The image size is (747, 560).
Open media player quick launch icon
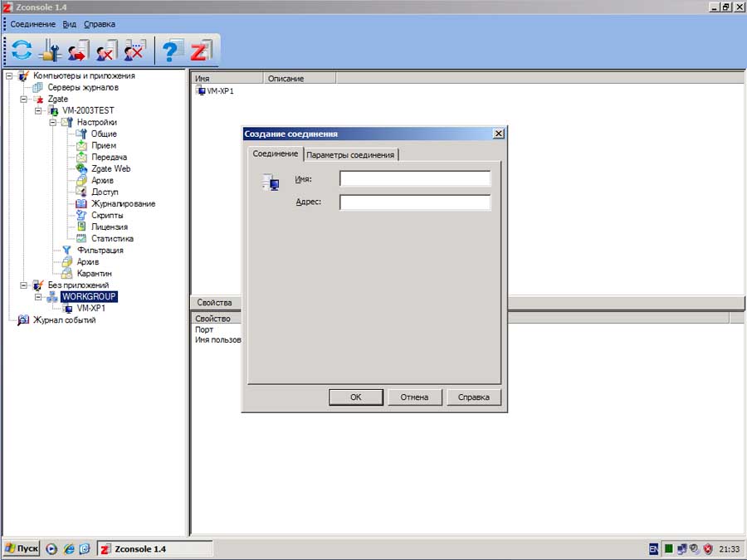51,549
